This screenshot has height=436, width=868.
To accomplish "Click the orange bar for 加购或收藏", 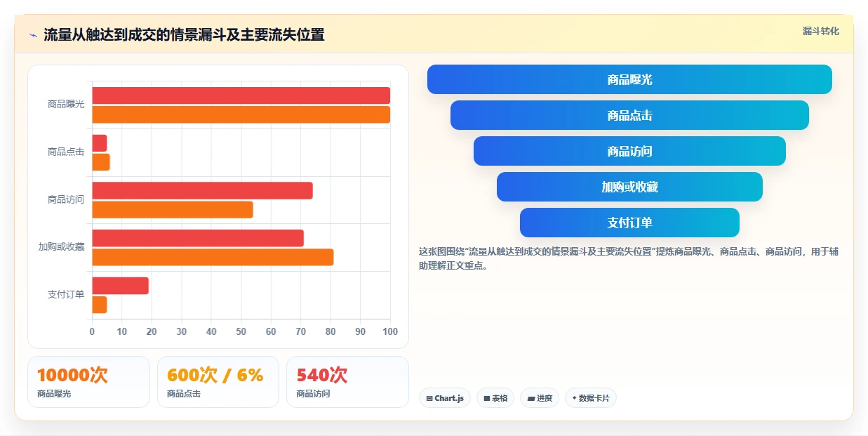I will pos(213,257).
